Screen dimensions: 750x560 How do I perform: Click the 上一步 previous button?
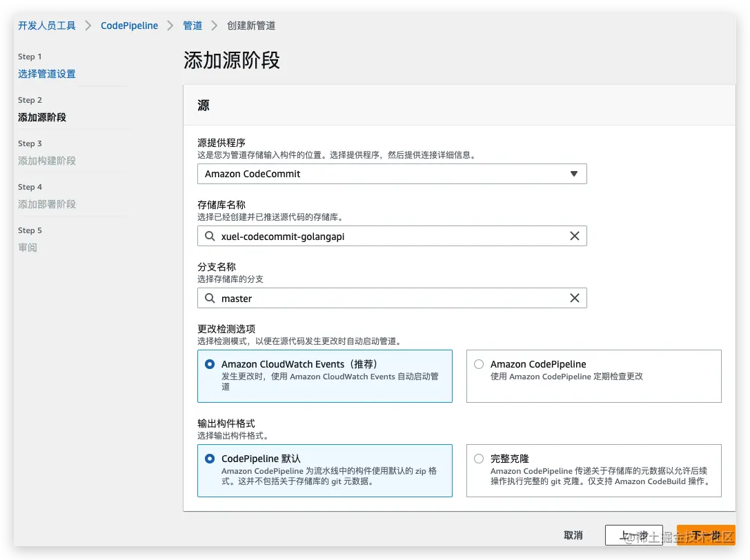[x=634, y=535]
